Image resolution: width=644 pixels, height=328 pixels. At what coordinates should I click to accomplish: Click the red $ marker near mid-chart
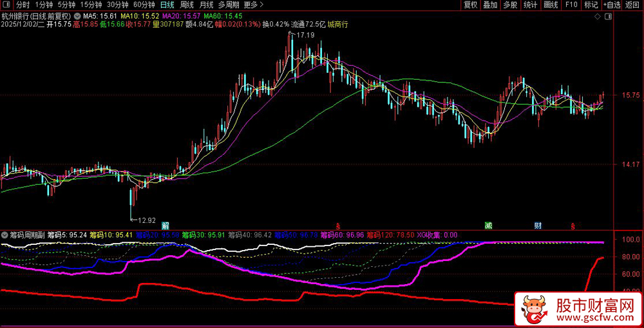(329, 226)
